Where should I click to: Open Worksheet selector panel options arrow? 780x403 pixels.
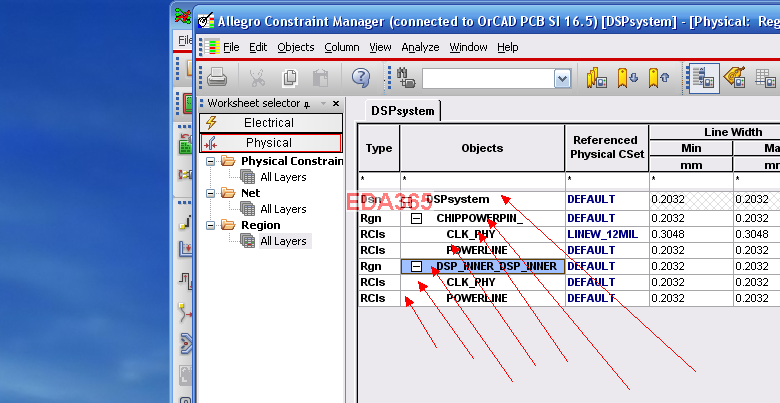(x=323, y=103)
